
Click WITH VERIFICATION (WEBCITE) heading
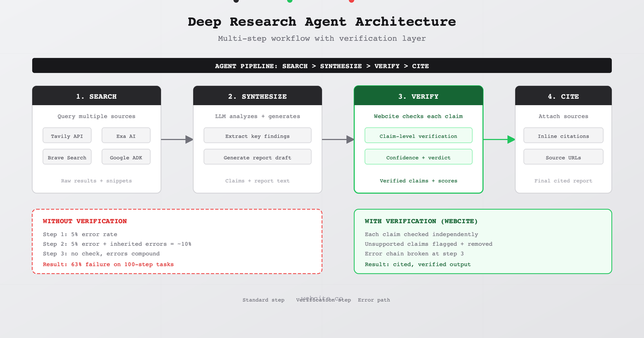point(421,221)
